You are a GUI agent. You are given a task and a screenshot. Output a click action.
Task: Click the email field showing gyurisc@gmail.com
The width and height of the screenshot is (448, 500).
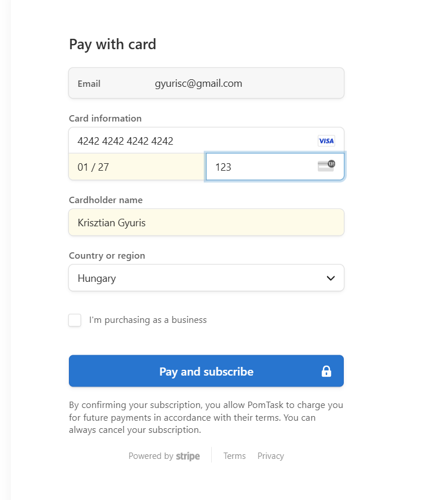click(232, 83)
